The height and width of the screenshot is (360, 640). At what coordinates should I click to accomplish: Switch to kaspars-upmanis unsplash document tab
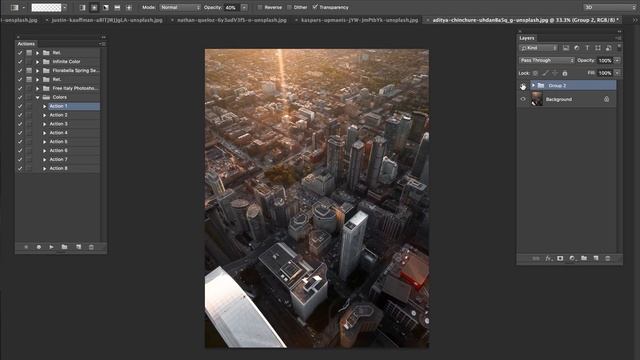360,20
